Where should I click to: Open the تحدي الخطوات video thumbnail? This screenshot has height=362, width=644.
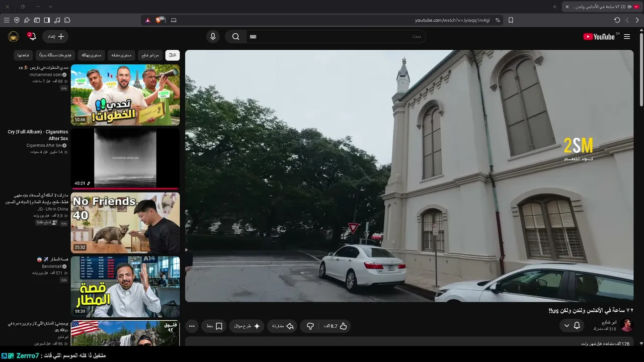point(125,95)
